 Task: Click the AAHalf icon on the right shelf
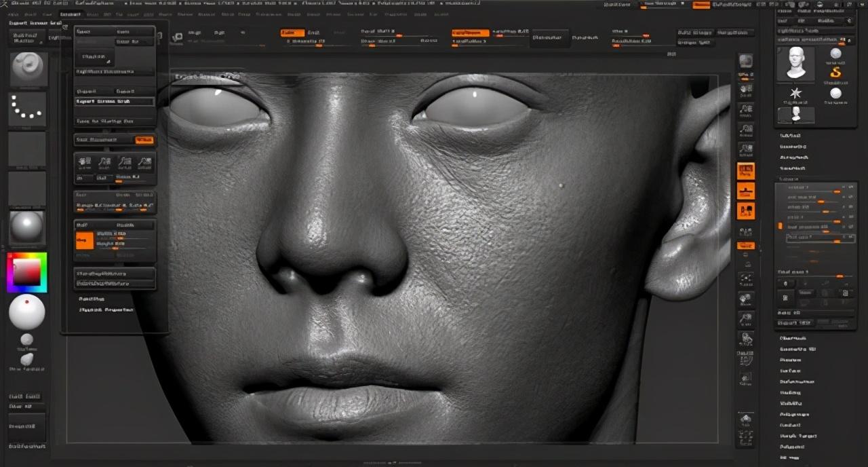click(x=745, y=149)
